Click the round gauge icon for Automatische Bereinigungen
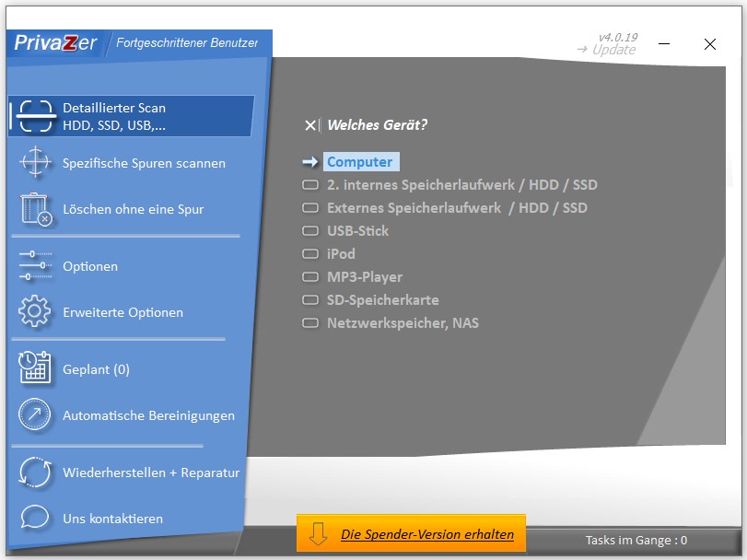Image resolution: width=747 pixels, height=560 pixels. [x=34, y=414]
